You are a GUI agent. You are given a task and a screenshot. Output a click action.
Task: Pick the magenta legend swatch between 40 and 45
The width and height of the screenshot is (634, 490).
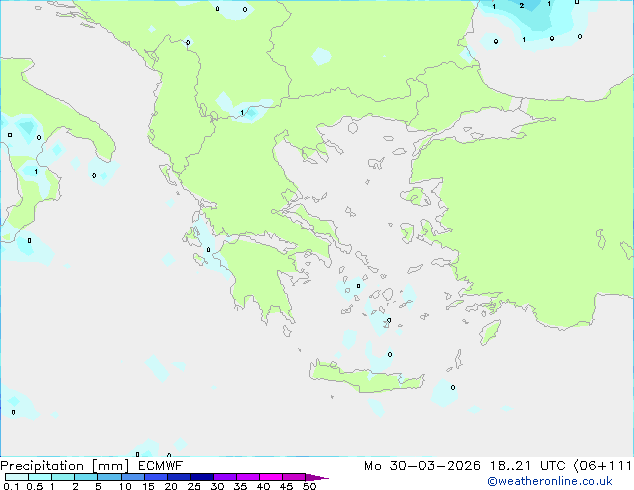271,477
